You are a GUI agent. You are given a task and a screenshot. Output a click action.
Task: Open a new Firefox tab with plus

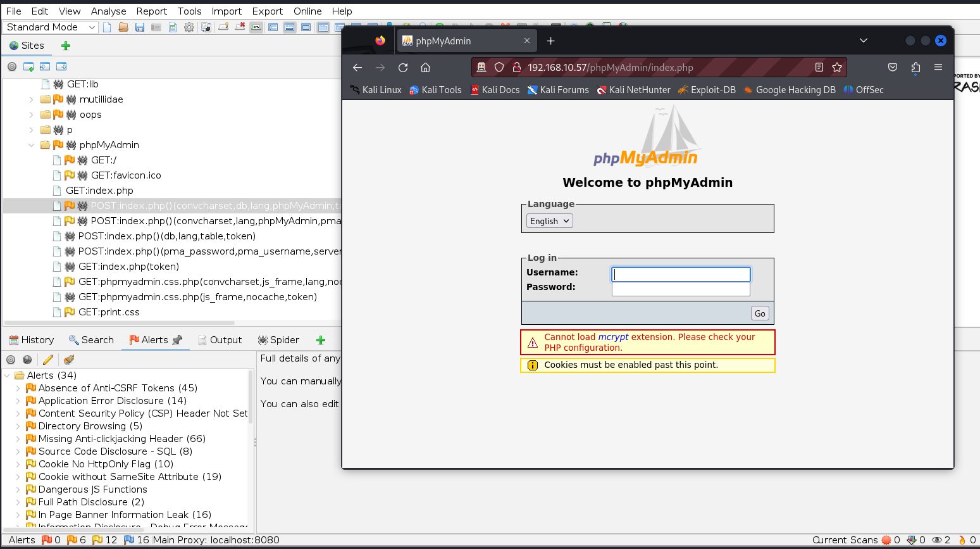[x=551, y=41]
